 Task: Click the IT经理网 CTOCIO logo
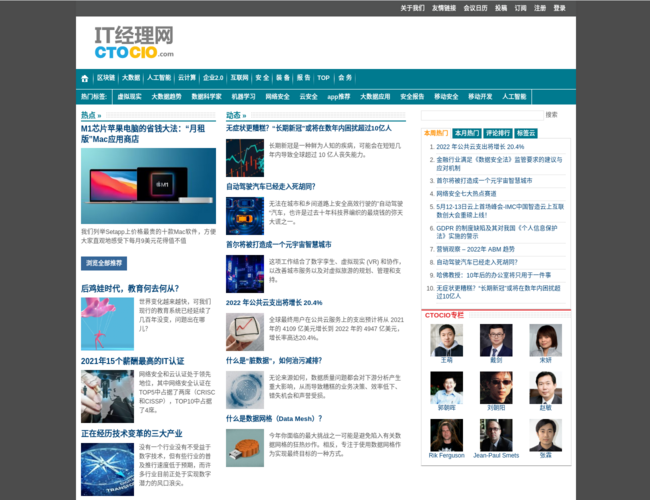coord(134,43)
